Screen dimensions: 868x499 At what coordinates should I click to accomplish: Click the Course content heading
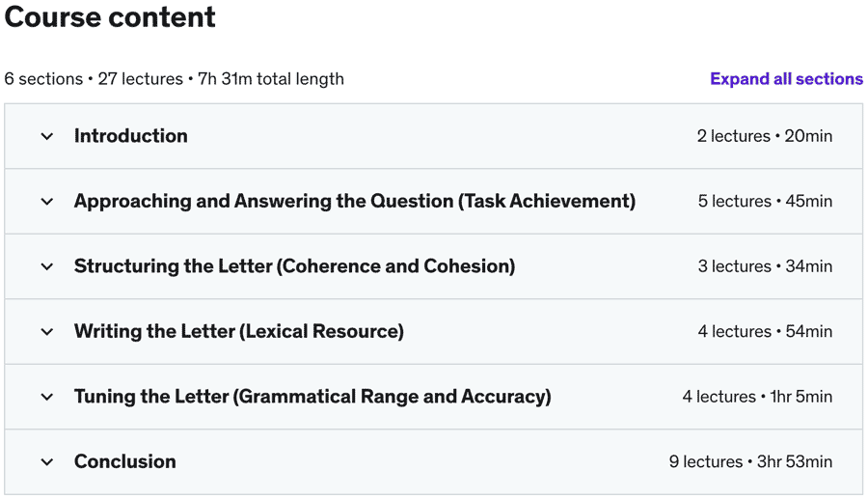point(110,17)
